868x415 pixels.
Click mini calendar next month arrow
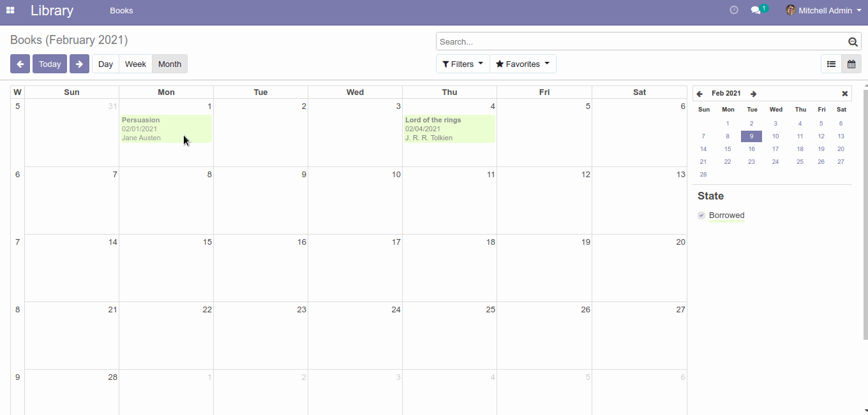[x=753, y=94]
